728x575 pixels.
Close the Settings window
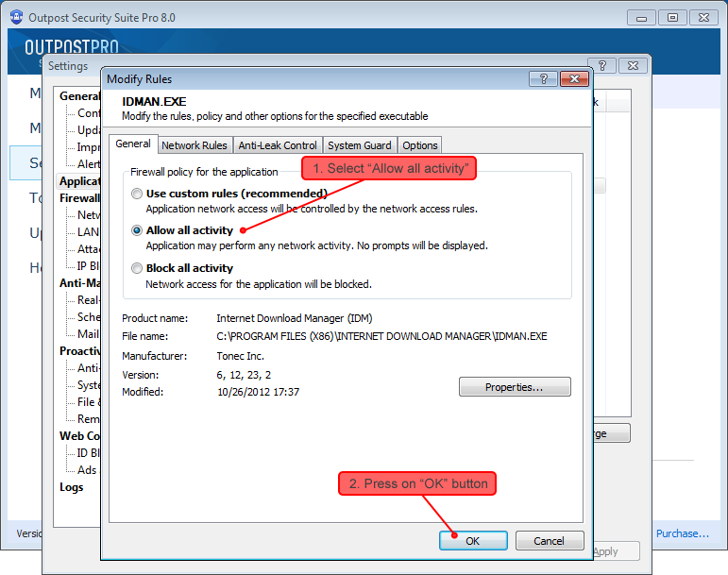click(x=634, y=65)
